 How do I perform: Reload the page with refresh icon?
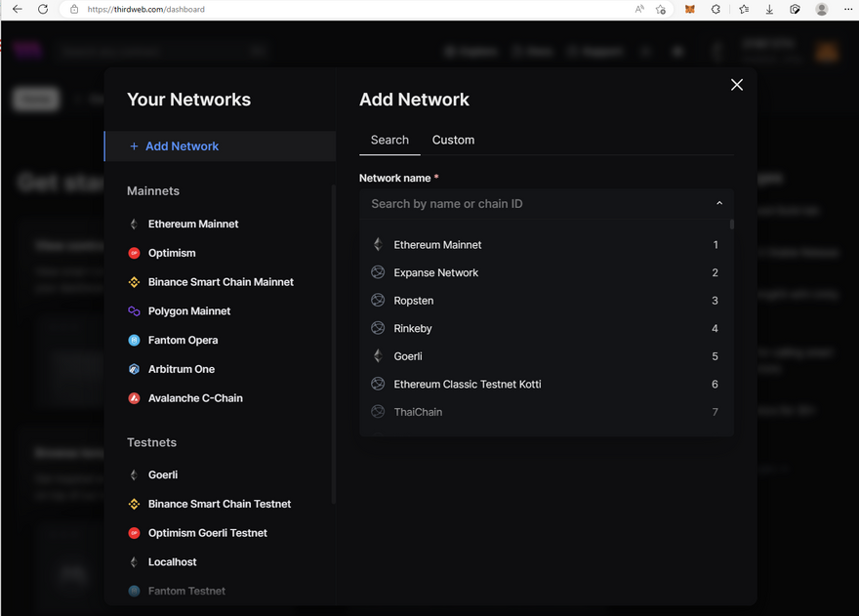(43, 9)
